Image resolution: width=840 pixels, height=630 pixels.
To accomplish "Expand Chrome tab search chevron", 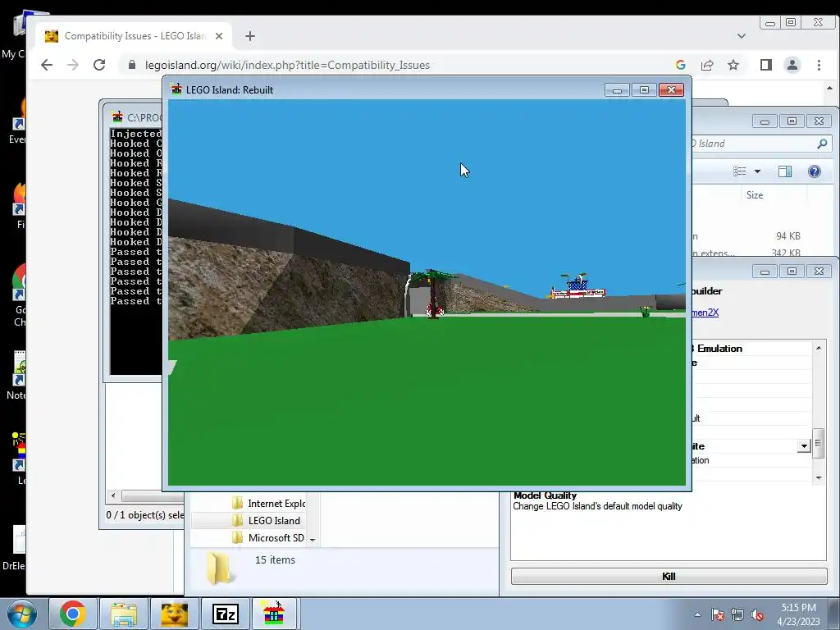I will (x=742, y=36).
